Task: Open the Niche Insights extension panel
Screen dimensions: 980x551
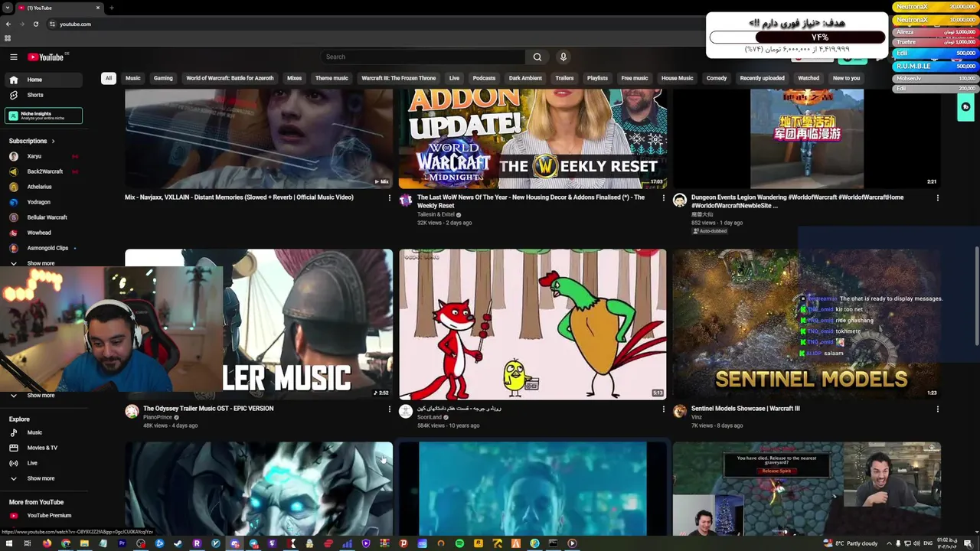Action: coord(44,116)
